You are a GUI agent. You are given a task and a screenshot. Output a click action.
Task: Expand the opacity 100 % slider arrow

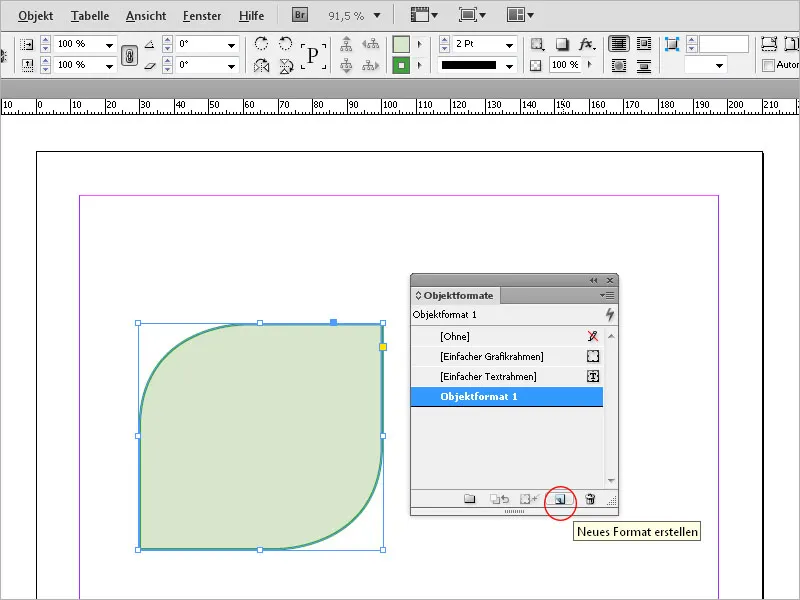[x=590, y=65]
